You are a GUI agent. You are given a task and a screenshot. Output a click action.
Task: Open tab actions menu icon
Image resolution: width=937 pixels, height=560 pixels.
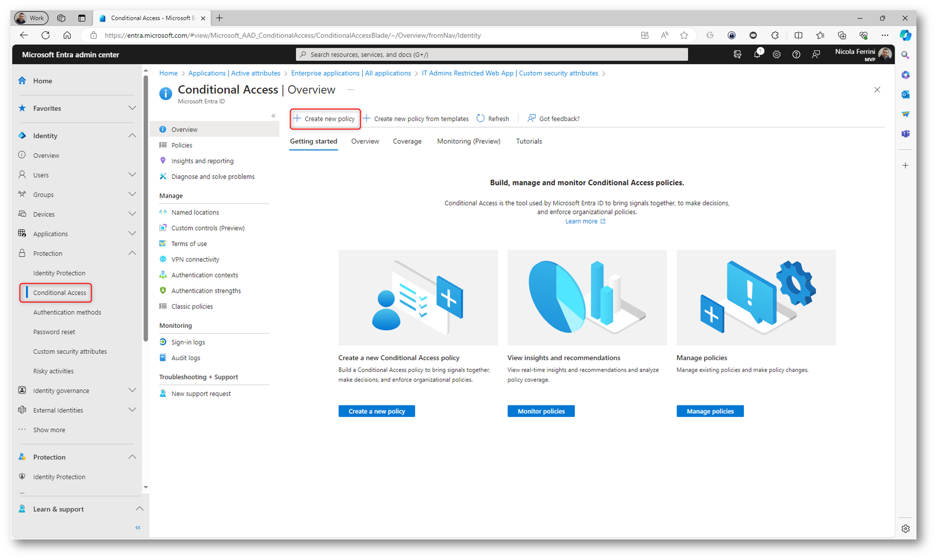click(82, 18)
